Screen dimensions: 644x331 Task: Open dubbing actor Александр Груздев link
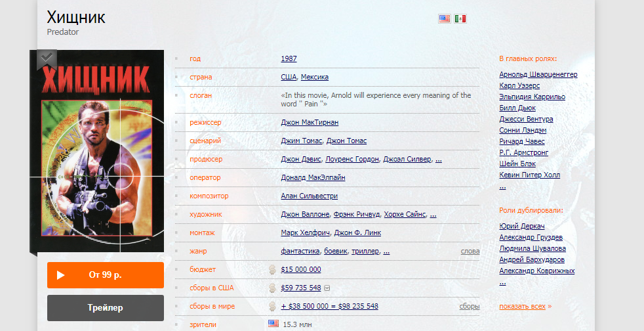click(x=531, y=237)
